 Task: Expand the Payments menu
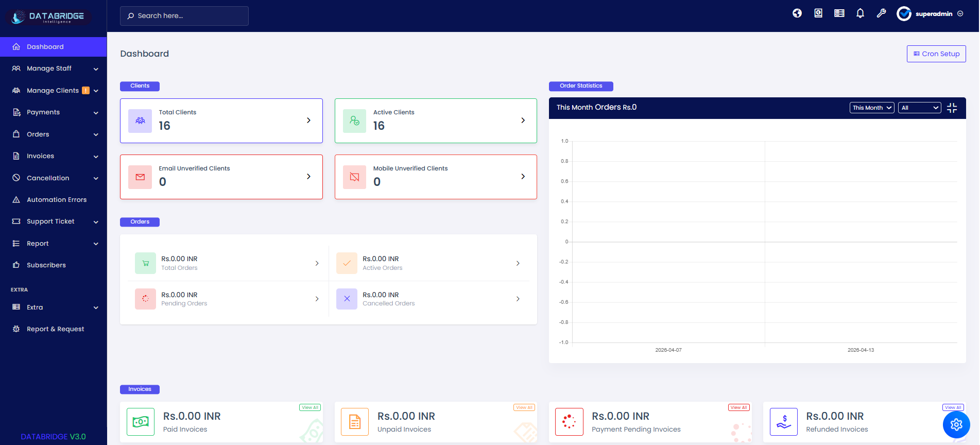[96, 112]
